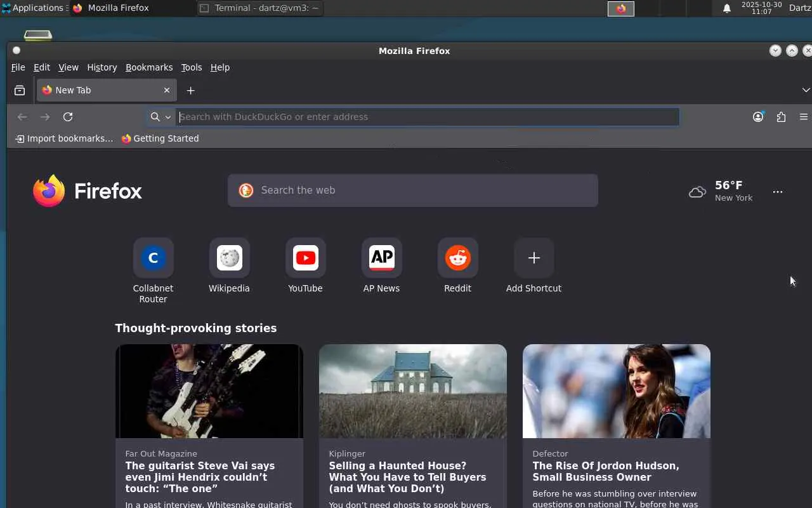812x508 pixels.
Task: Expand the search engine selector dropdown
Action: (160, 117)
